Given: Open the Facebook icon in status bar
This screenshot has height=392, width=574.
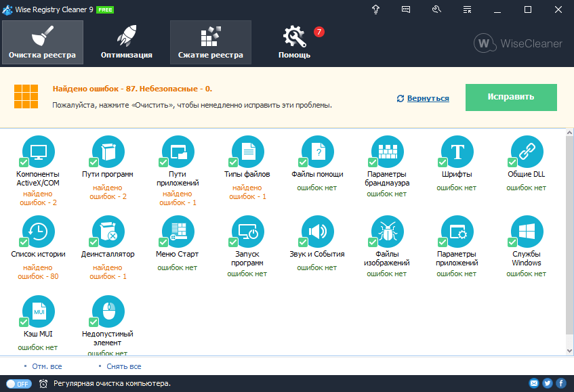Looking at the screenshot, I should click(x=561, y=383).
